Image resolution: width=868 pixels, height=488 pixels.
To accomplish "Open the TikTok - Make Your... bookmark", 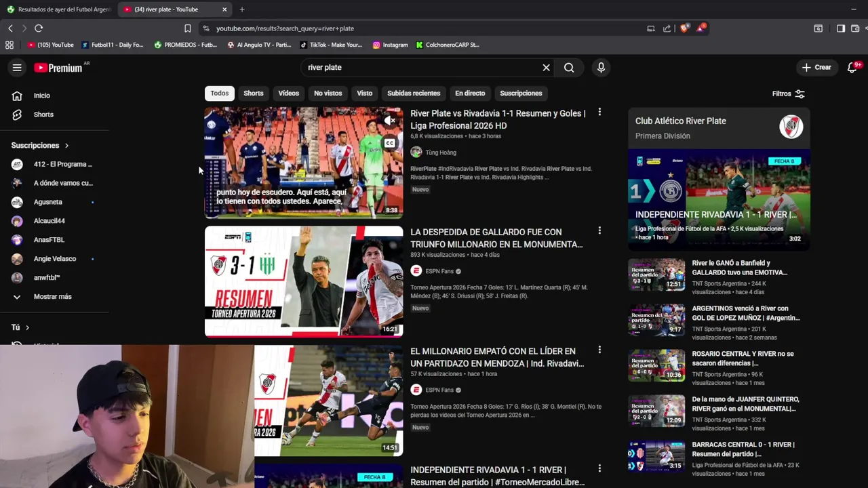I will click(331, 45).
